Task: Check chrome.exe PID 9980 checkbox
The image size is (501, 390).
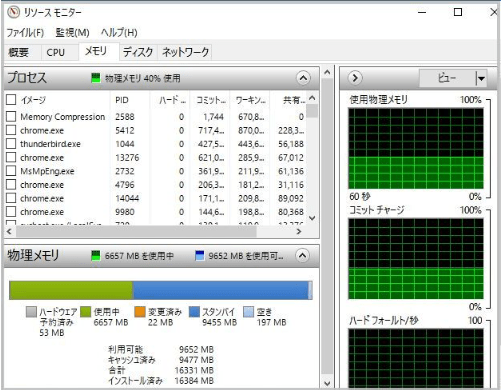Action: pos(11,212)
